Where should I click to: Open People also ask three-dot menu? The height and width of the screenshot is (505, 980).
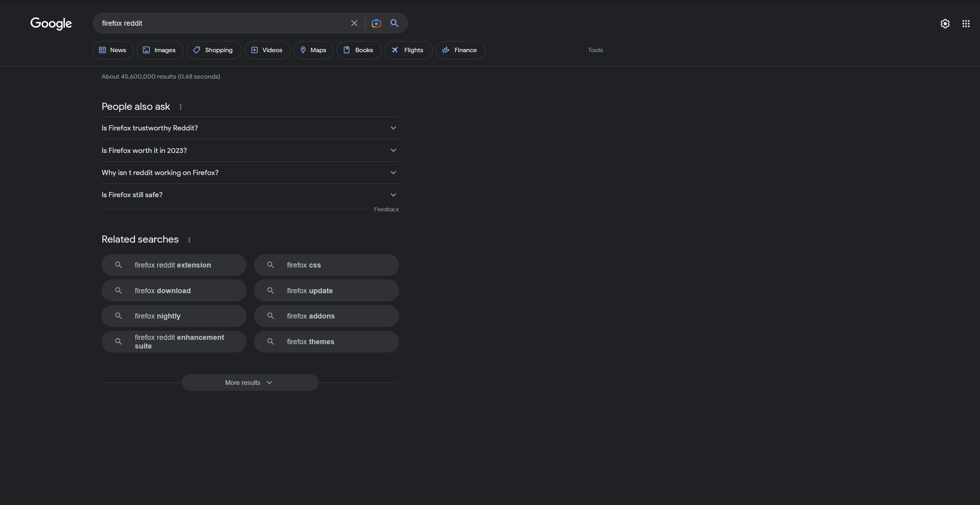point(181,107)
